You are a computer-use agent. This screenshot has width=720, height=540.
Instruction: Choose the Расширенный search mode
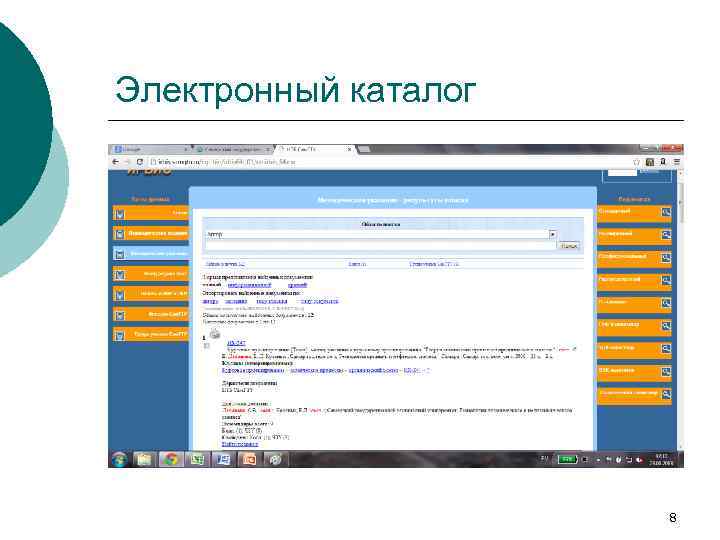click(634, 235)
